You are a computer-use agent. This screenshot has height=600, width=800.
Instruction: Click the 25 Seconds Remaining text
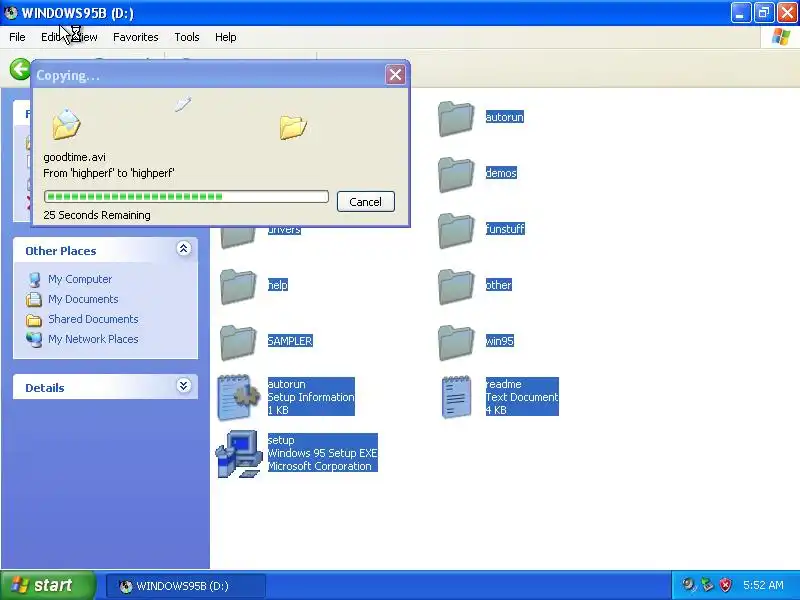(x=97, y=215)
